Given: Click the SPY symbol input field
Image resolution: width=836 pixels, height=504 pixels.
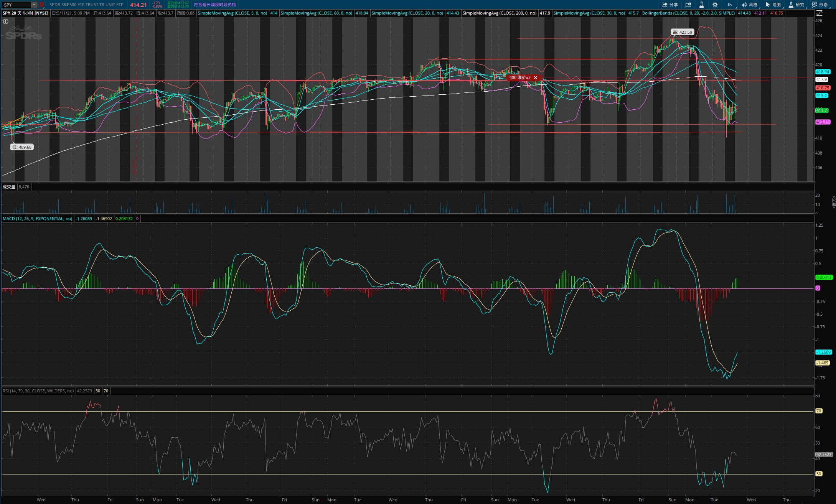Looking at the screenshot, I should (x=16, y=5).
